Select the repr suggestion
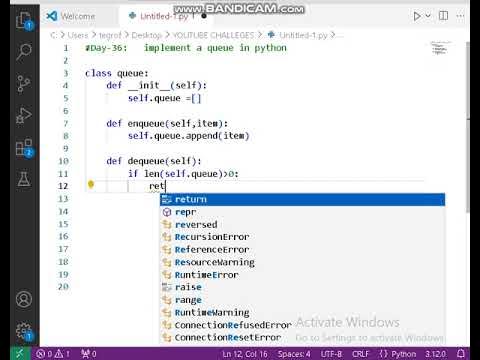The height and width of the screenshot is (360, 480). pyautogui.click(x=302, y=212)
